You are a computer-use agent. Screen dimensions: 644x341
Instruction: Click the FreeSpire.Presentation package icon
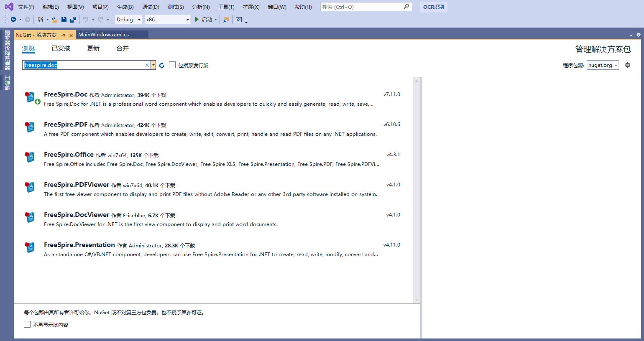click(x=30, y=247)
